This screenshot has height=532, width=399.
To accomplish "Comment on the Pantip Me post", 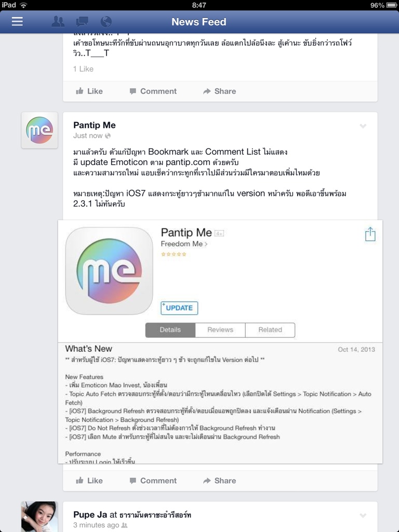I will pos(153,481).
